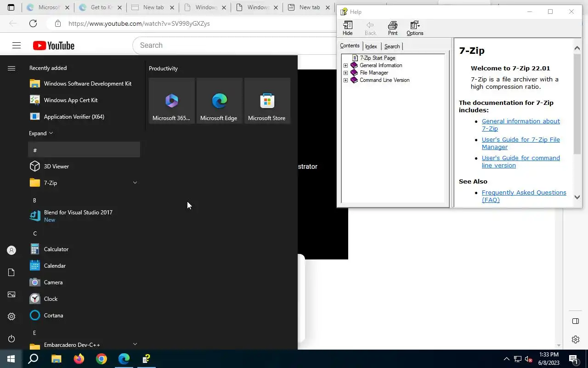Launch Application Verifier (X64)

(85, 117)
